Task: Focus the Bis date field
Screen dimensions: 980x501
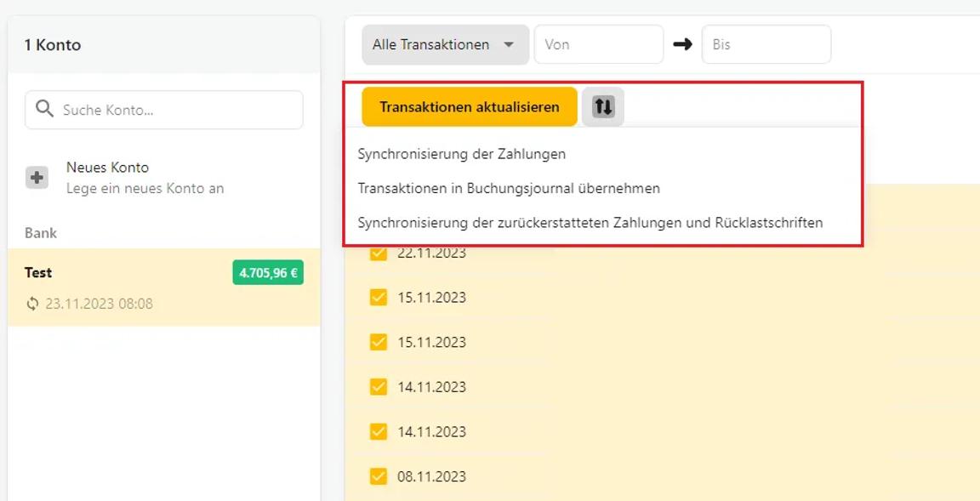Action: click(766, 44)
